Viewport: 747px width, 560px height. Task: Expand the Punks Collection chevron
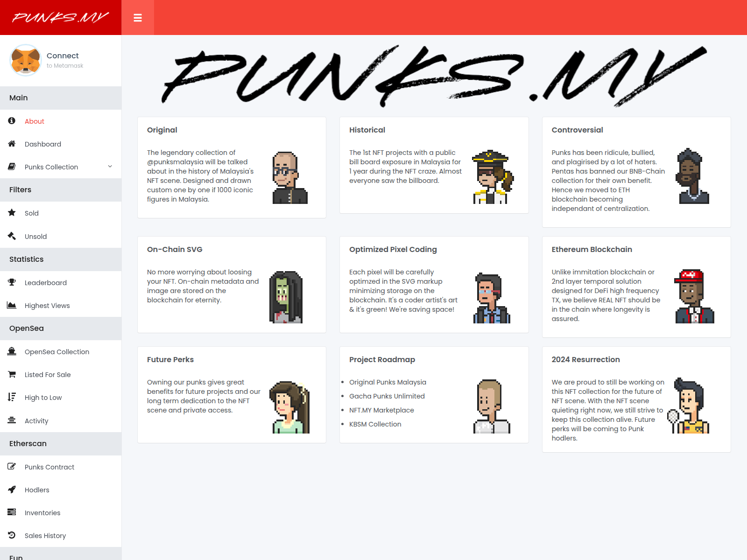point(110,167)
